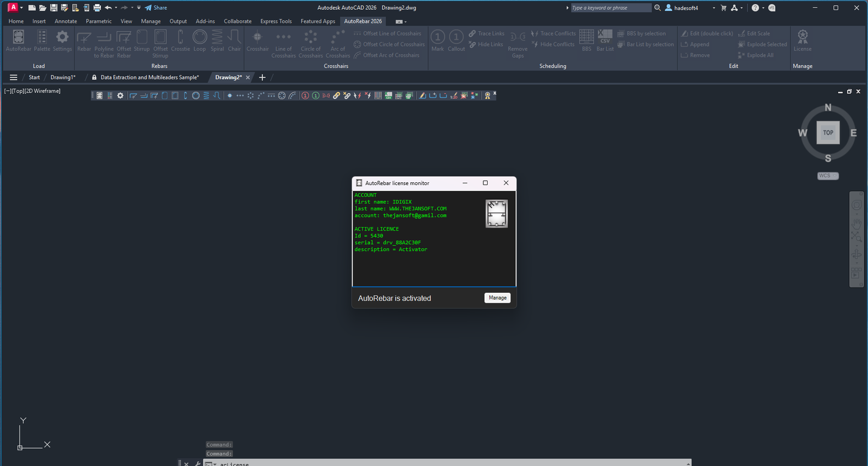
Task: Click the search keyword input field
Action: [611, 8]
